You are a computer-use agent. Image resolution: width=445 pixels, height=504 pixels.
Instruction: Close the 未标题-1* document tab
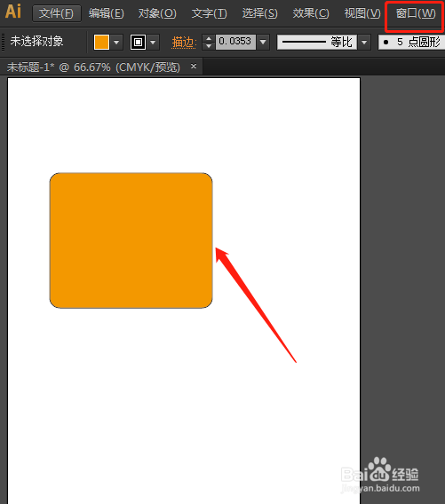194,67
